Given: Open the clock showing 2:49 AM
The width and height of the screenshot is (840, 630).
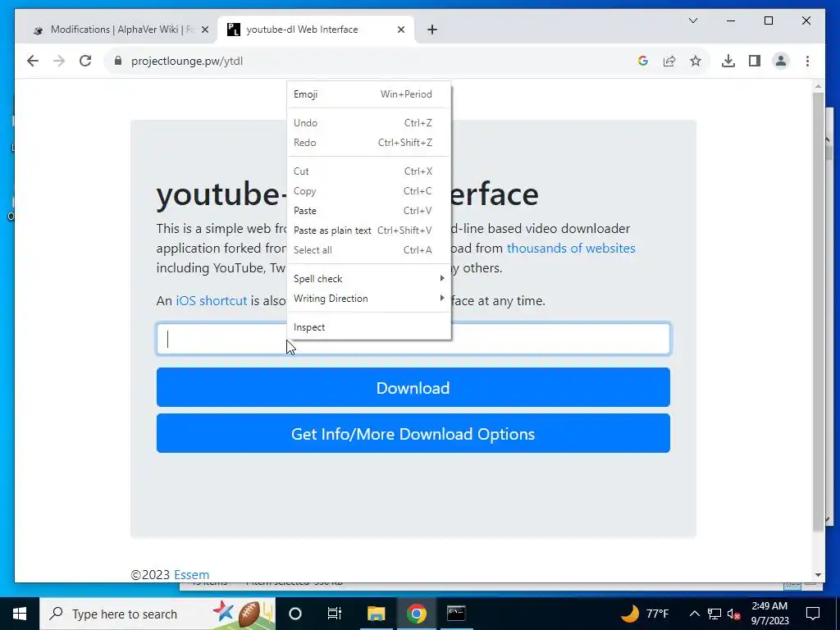Looking at the screenshot, I should pyautogui.click(x=769, y=614).
